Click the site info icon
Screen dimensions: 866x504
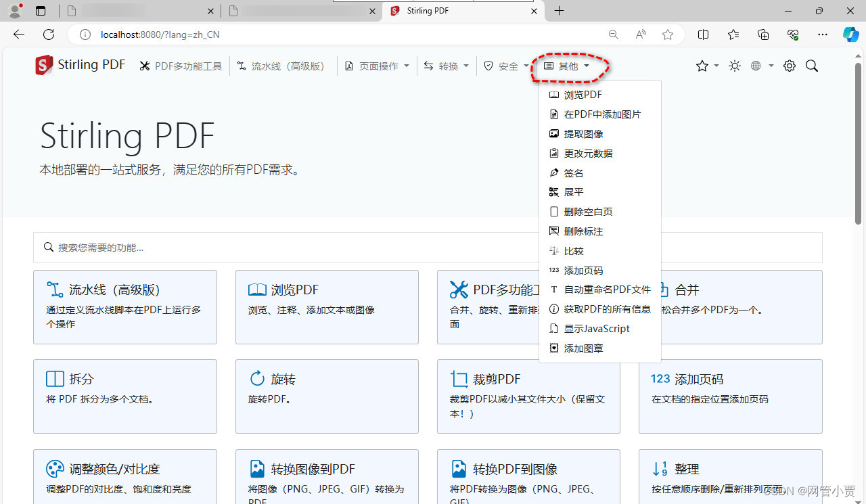point(85,35)
